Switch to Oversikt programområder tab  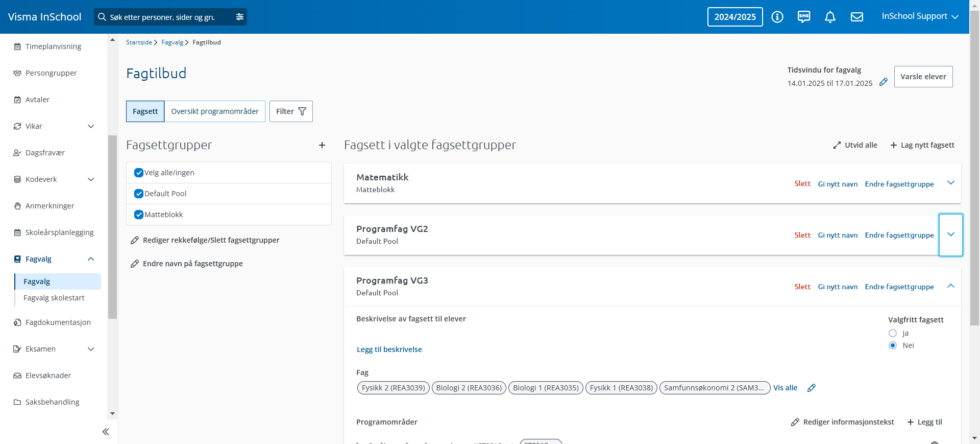click(x=215, y=111)
